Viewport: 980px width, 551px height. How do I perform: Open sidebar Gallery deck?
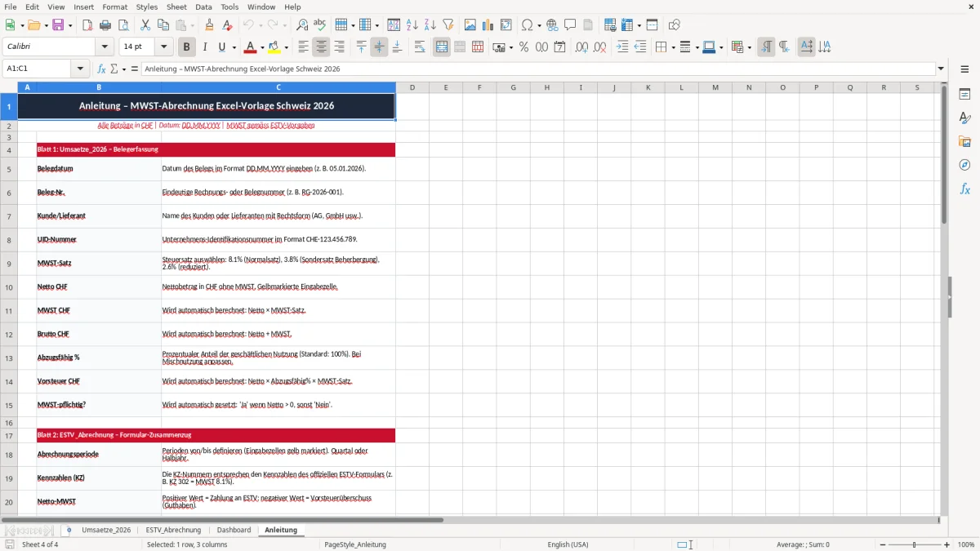[x=964, y=142]
